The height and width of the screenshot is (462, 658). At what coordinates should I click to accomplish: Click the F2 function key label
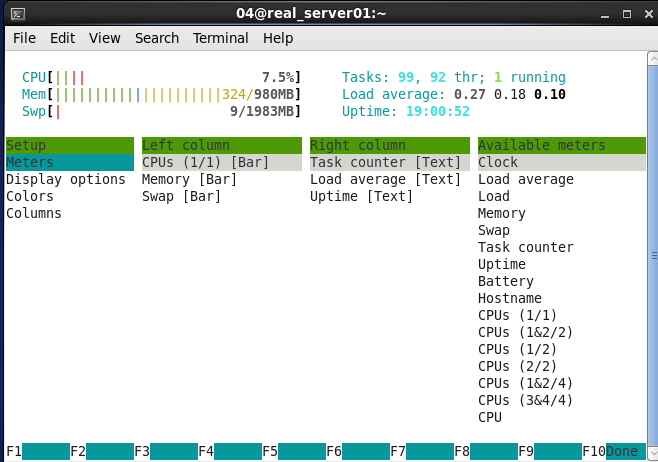click(x=78, y=452)
